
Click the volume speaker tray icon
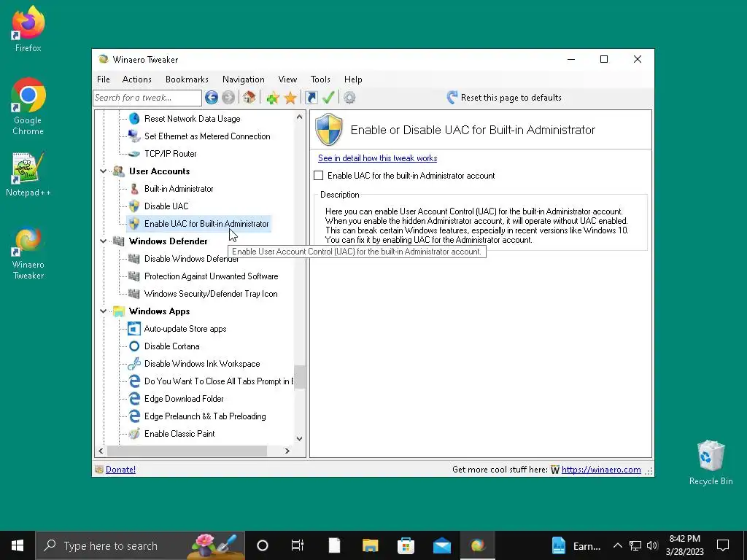[652, 545]
